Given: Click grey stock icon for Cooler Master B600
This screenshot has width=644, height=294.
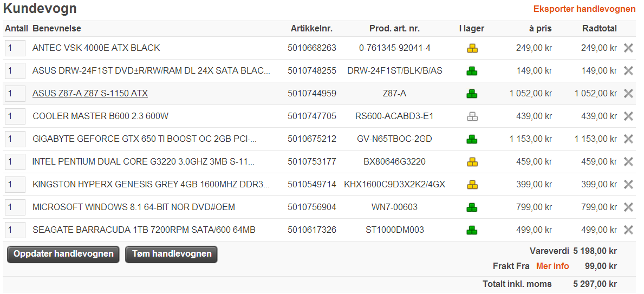Looking at the screenshot, I should 472,116.
